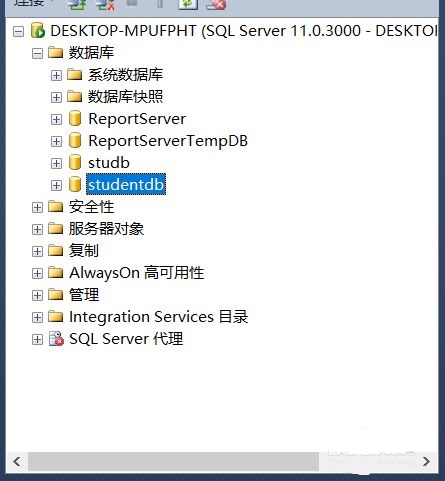445x481 pixels.
Task: Expand the studb database node
Action: (56, 163)
